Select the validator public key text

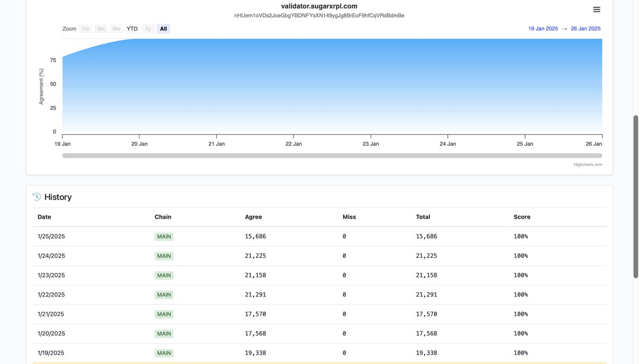(319, 15)
